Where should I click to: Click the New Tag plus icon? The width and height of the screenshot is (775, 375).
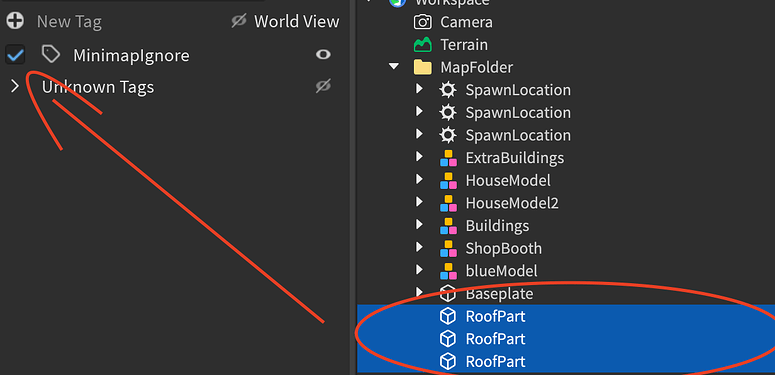[x=15, y=21]
